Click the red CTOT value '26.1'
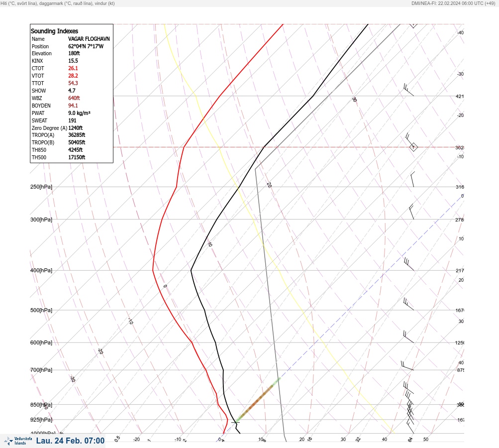 (x=73, y=68)
